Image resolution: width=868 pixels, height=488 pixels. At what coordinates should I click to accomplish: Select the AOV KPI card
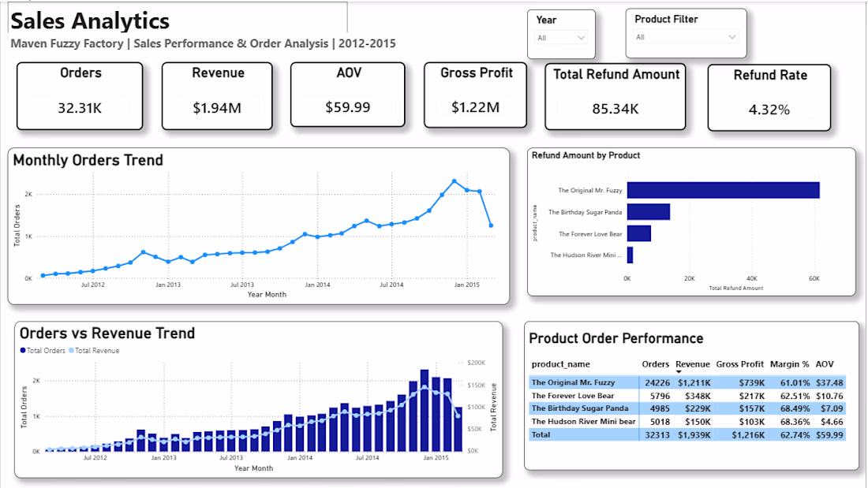(x=348, y=95)
